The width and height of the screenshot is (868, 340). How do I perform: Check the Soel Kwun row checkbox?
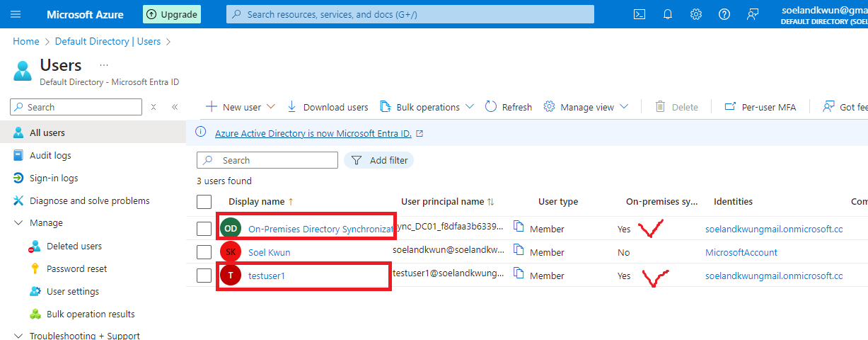204,252
